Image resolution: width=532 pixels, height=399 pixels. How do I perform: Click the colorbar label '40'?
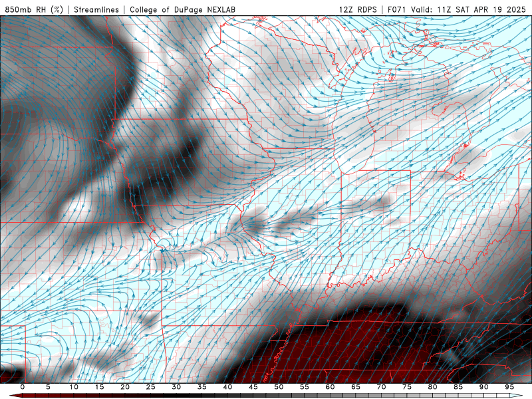(x=227, y=387)
